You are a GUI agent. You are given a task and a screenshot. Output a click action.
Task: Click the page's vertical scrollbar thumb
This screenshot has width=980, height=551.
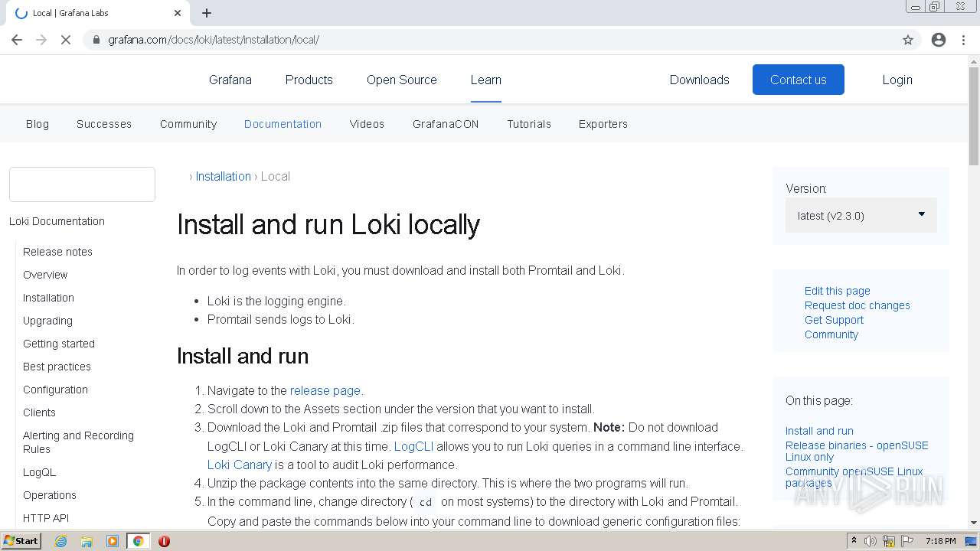pos(974,115)
